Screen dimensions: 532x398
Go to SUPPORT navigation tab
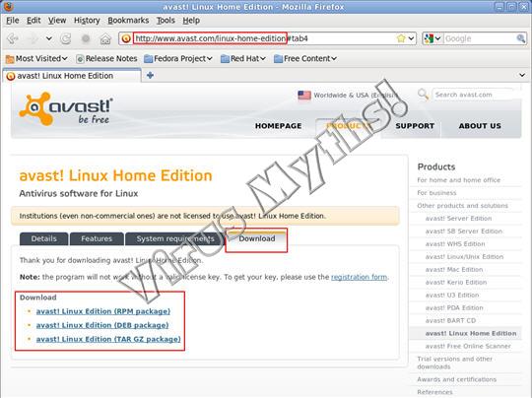[x=415, y=126]
